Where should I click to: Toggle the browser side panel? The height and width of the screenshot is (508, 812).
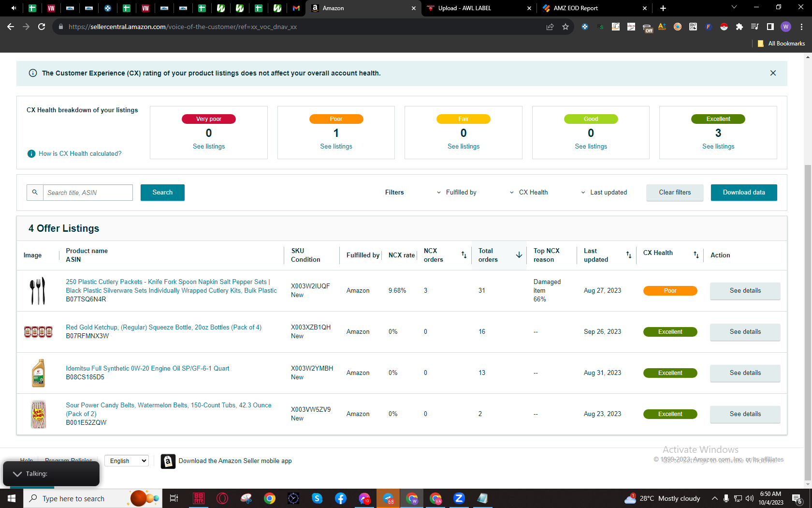coord(770,27)
